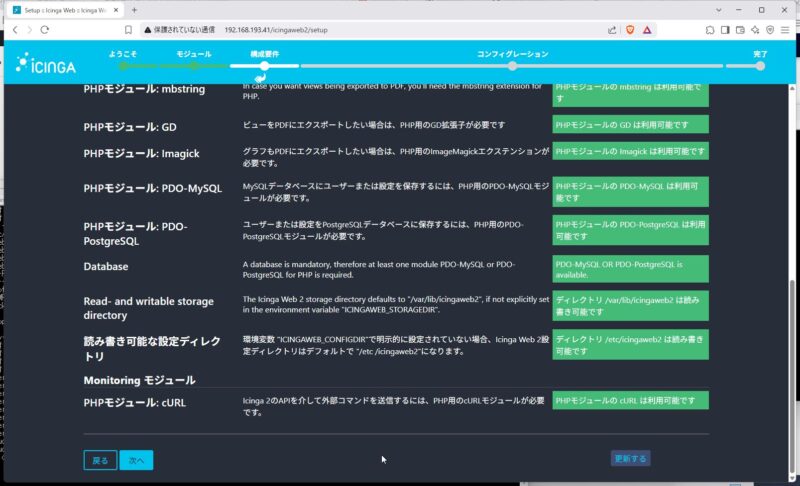Screen dimensions: 800x486
Task: Click green status '/etc/icingaweb2 は読み書き可能です'
Action: point(631,345)
